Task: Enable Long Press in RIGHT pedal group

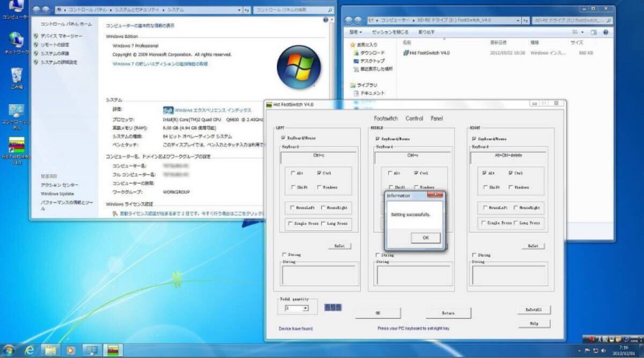Action: tap(517, 223)
